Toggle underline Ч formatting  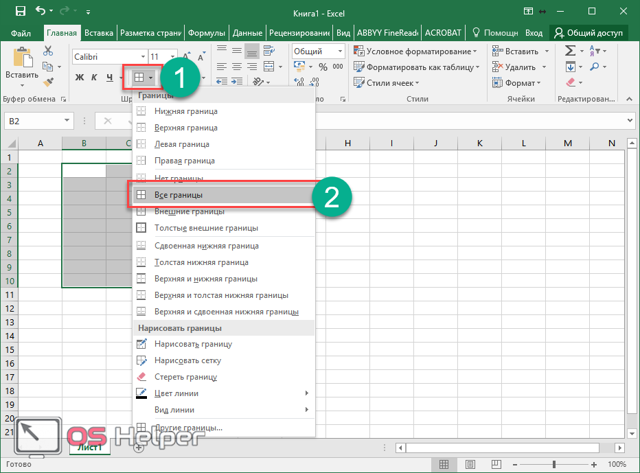coord(109,77)
